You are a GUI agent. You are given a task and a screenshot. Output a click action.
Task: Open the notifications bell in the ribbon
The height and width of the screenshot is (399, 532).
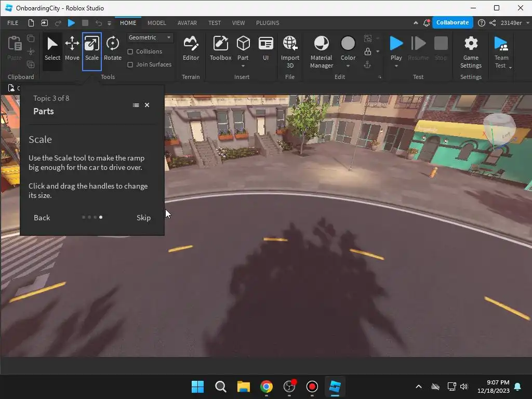pos(427,23)
